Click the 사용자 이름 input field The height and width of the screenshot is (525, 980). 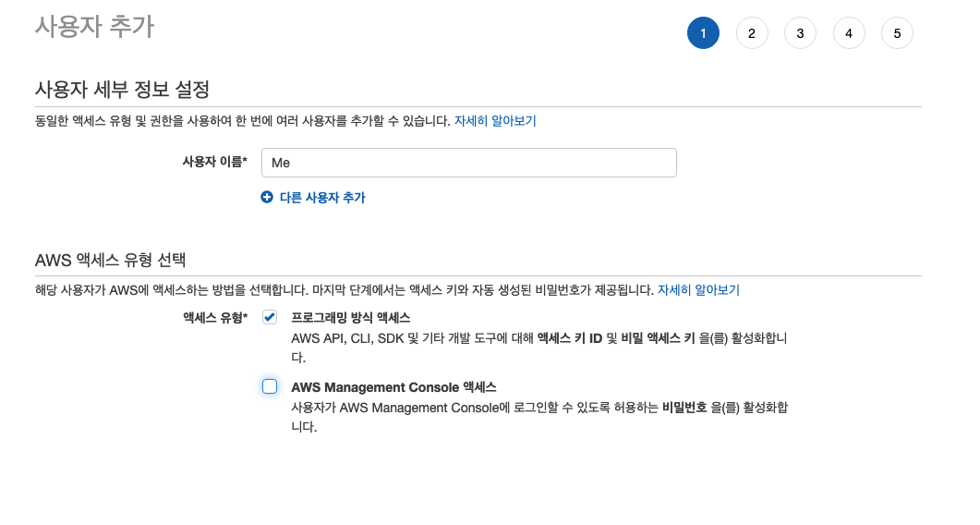coord(468,163)
